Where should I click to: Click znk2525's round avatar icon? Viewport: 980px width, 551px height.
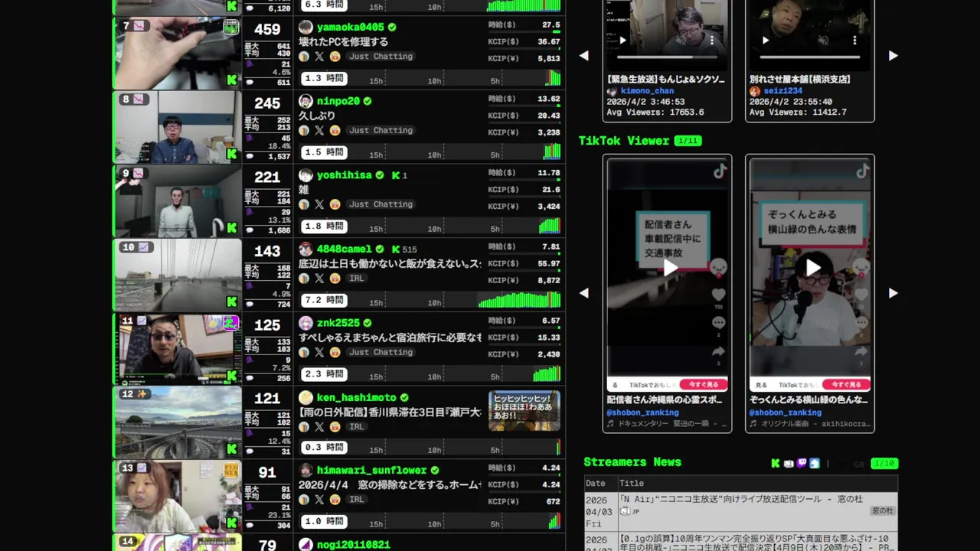pyautogui.click(x=305, y=323)
